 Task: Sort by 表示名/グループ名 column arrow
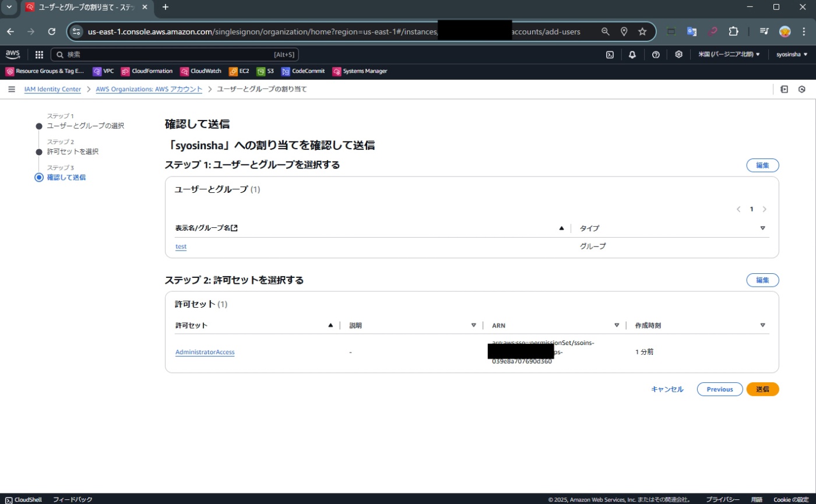point(562,228)
